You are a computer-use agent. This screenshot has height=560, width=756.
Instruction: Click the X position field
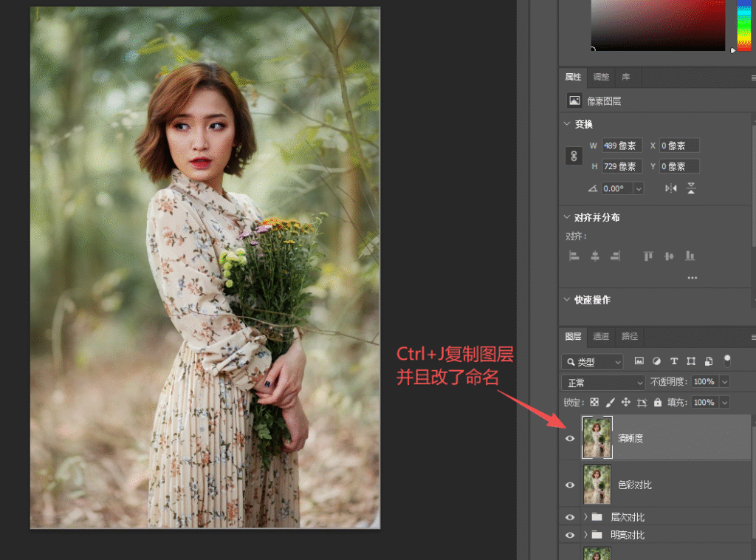679,146
